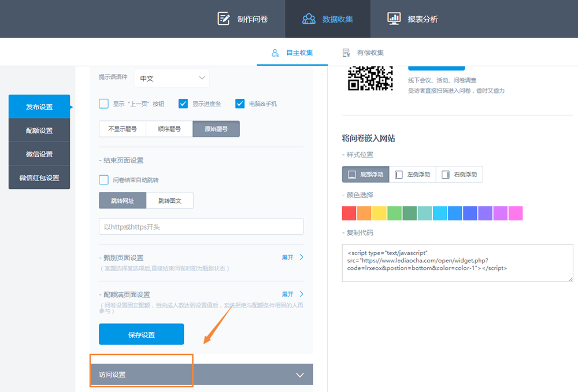Click the code box resize handle
Screen dimensions: 578x392
coord(570,279)
